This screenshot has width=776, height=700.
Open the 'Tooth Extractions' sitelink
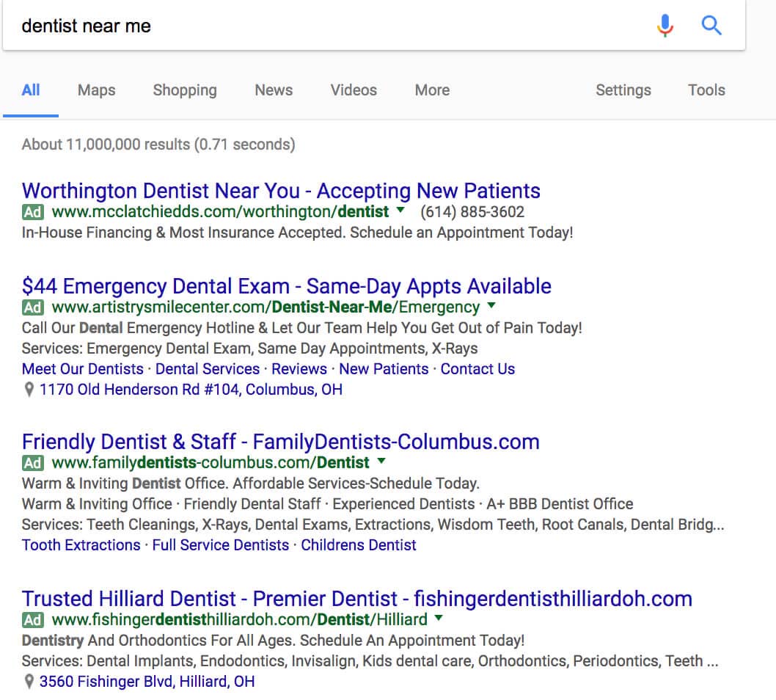(x=81, y=545)
